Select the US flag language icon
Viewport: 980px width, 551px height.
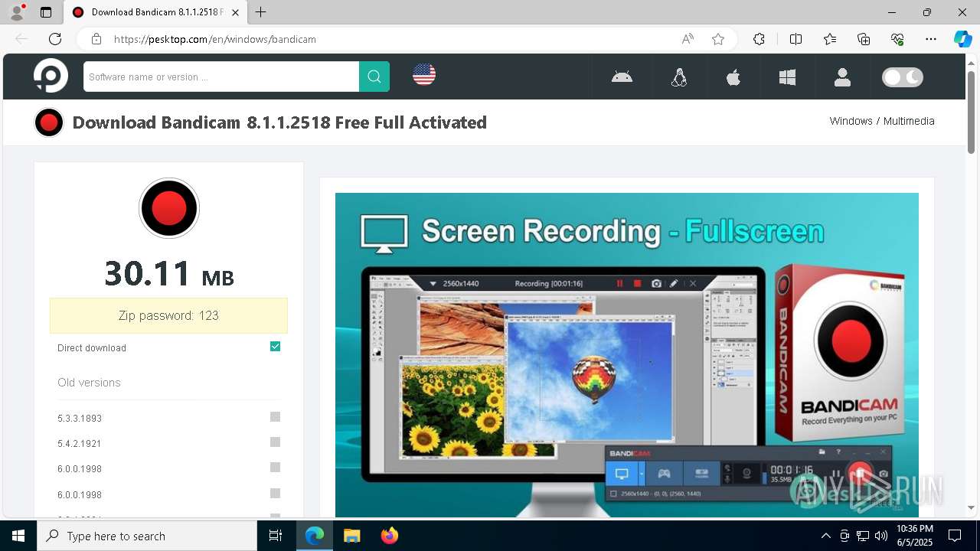click(x=424, y=74)
